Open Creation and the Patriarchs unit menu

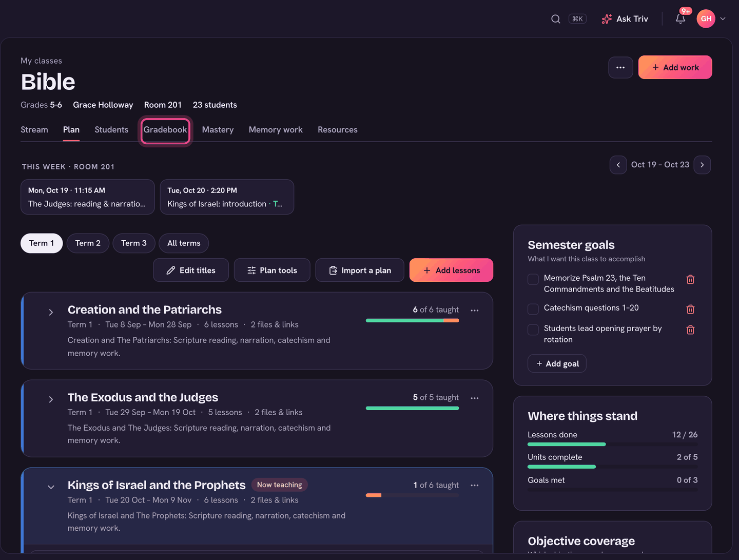coord(475,310)
